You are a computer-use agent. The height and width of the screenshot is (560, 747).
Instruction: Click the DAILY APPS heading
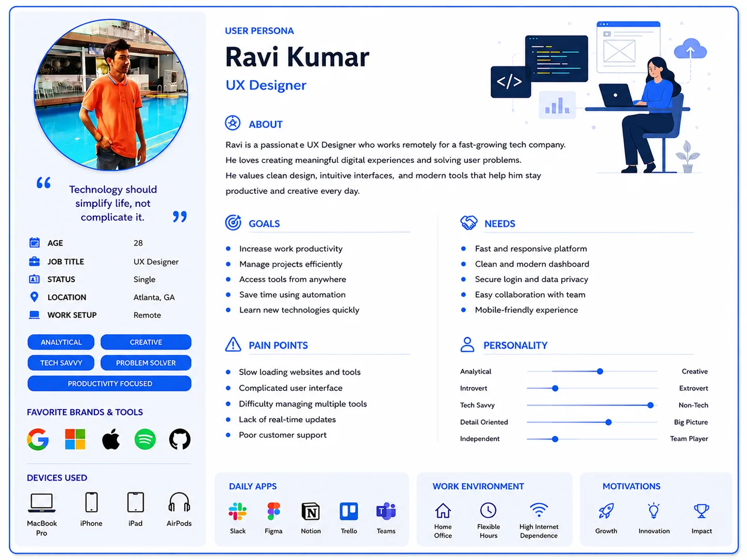[253, 486]
